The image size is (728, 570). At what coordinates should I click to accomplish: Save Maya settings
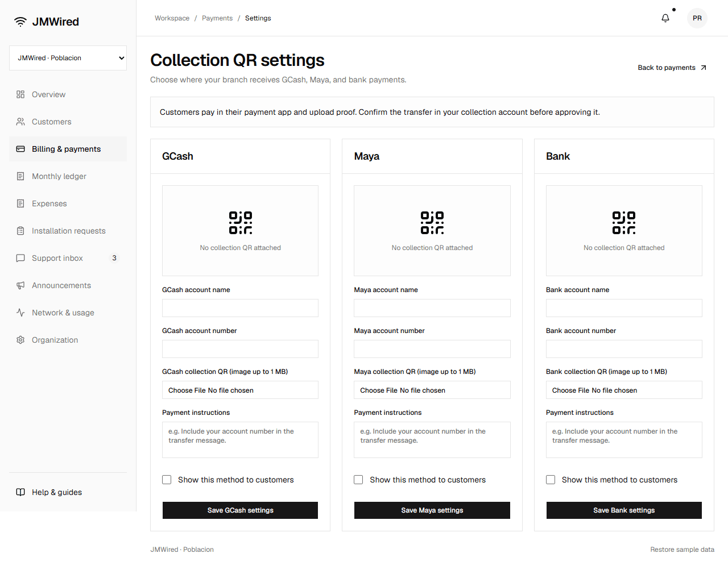click(x=432, y=510)
